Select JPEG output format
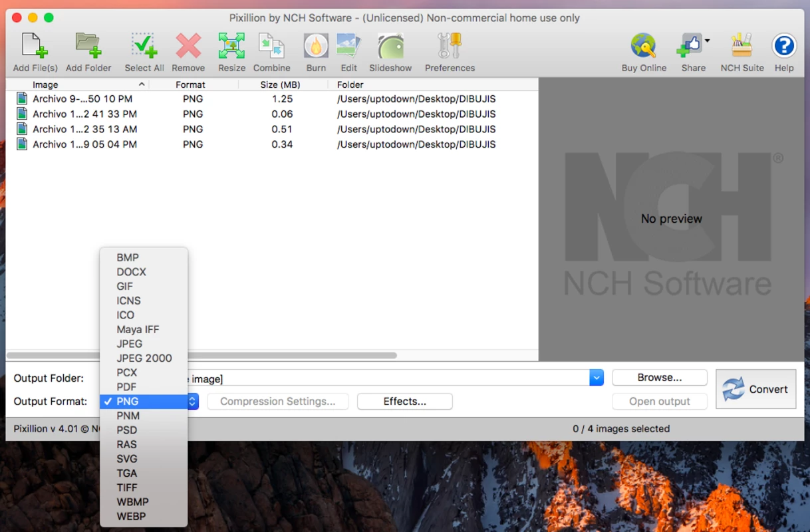 point(144,344)
